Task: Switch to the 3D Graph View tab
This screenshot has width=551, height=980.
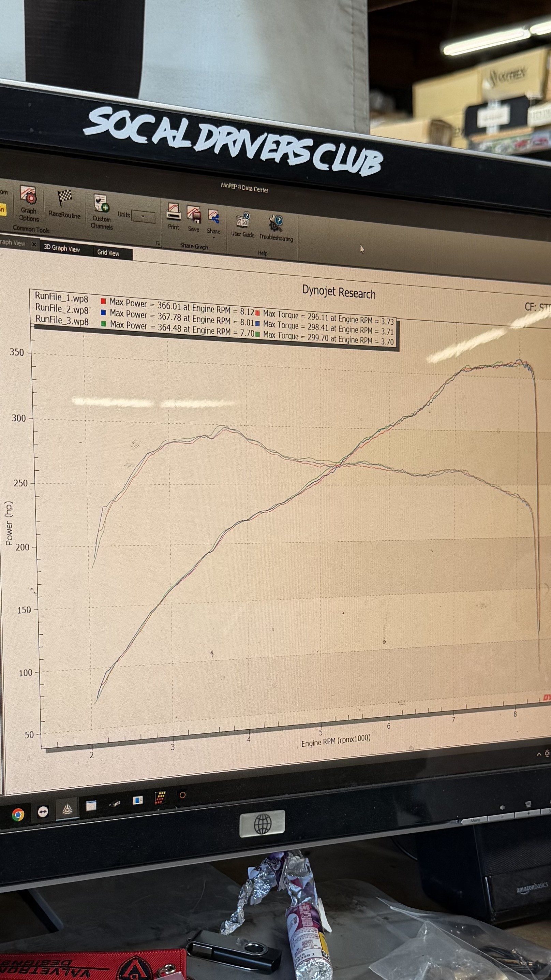Action: point(62,248)
